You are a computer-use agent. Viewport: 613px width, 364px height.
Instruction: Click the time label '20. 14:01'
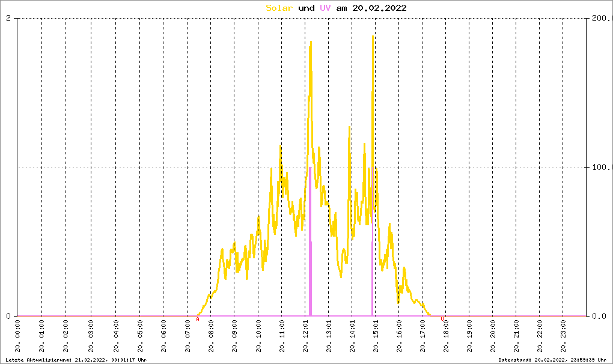352,336
